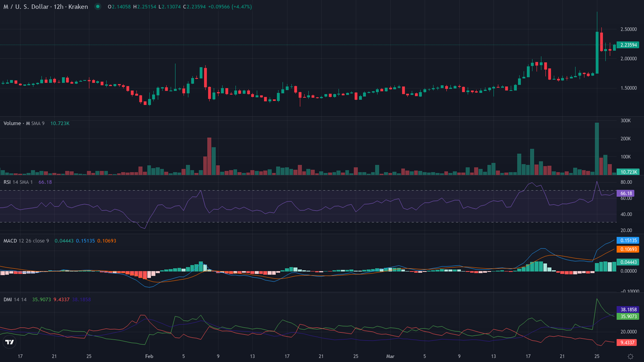Click the low value L2.13074 in header
This screenshot has width=644, height=362.
170,6
